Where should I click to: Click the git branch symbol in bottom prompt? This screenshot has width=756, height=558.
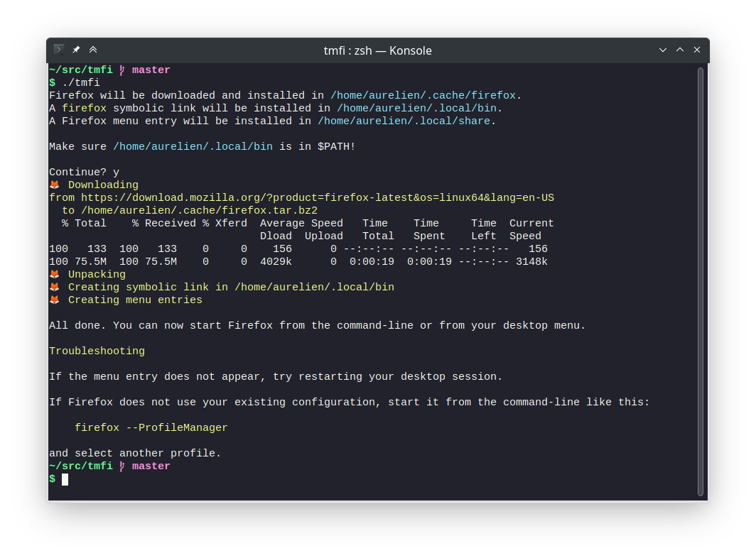coord(122,466)
